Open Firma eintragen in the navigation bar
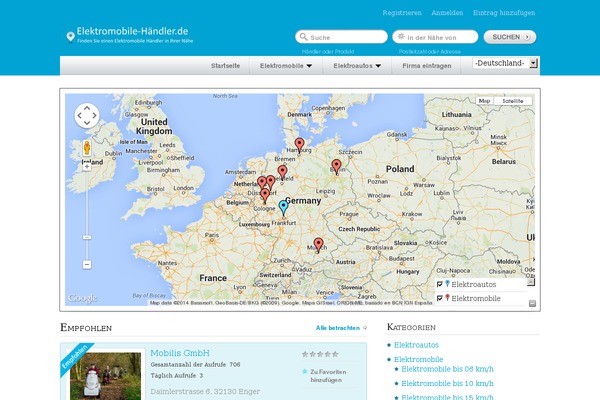 click(x=427, y=66)
